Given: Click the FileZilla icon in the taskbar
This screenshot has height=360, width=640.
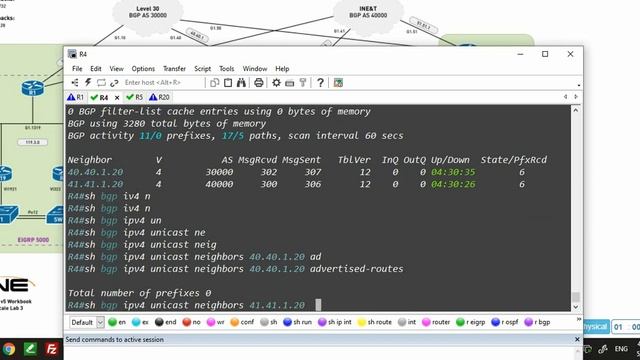Looking at the screenshot, I should tap(51, 349).
